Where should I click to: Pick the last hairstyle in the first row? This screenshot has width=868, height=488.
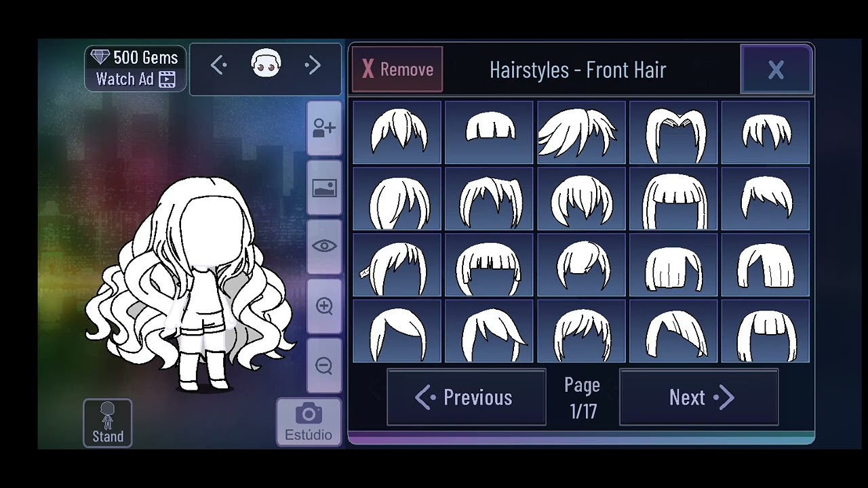click(766, 133)
